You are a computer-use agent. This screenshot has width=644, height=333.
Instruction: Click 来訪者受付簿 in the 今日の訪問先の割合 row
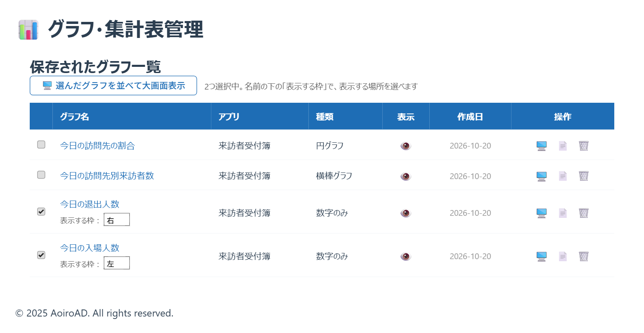pos(244,146)
